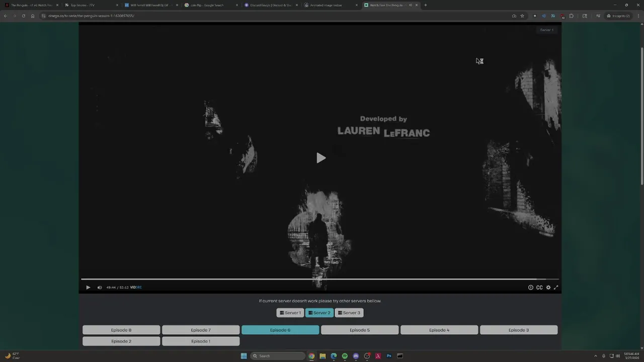Open Episode 2
The height and width of the screenshot is (362, 644).
click(x=121, y=341)
